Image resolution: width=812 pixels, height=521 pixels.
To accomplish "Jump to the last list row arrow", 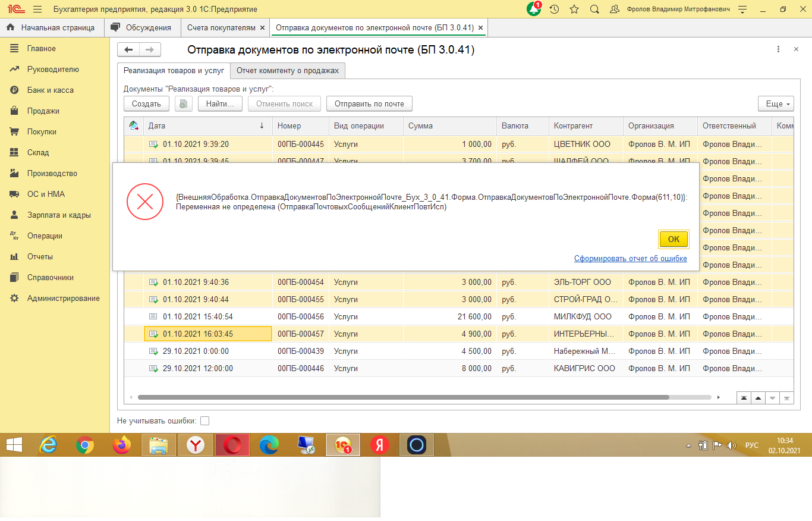I will [x=786, y=398].
